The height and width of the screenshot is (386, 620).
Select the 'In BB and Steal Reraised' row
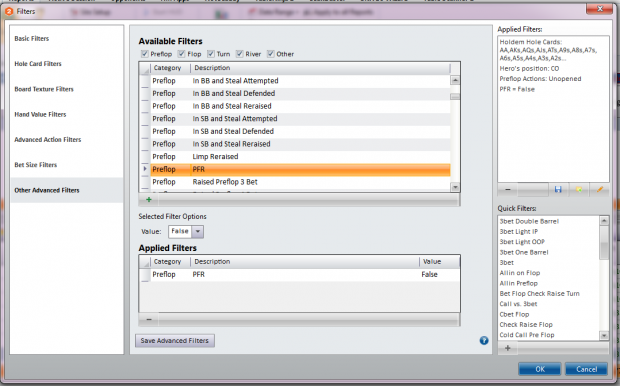pos(300,106)
